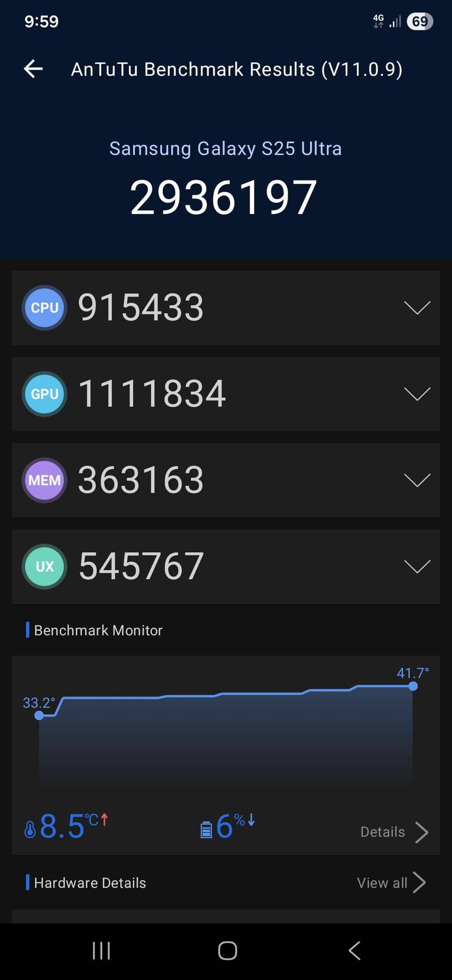452x980 pixels.
Task: Select the GPU score 1111834 text
Action: (x=152, y=394)
